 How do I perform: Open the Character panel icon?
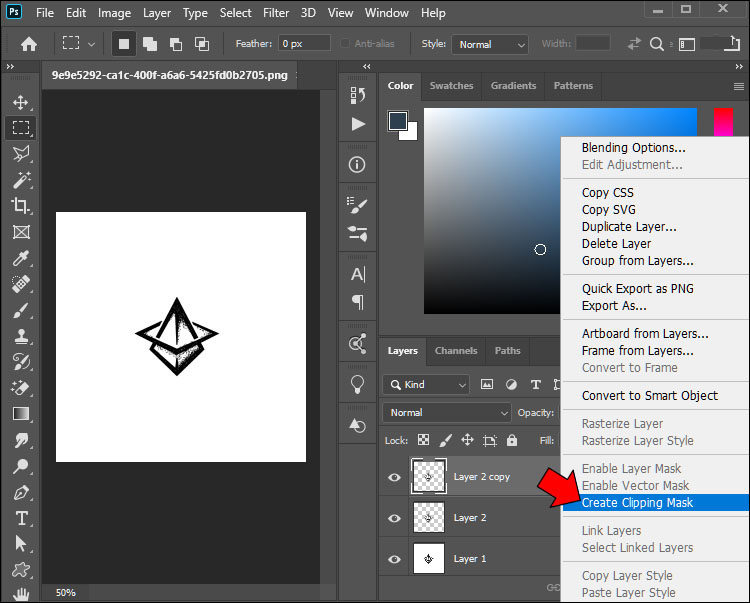[358, 274]
